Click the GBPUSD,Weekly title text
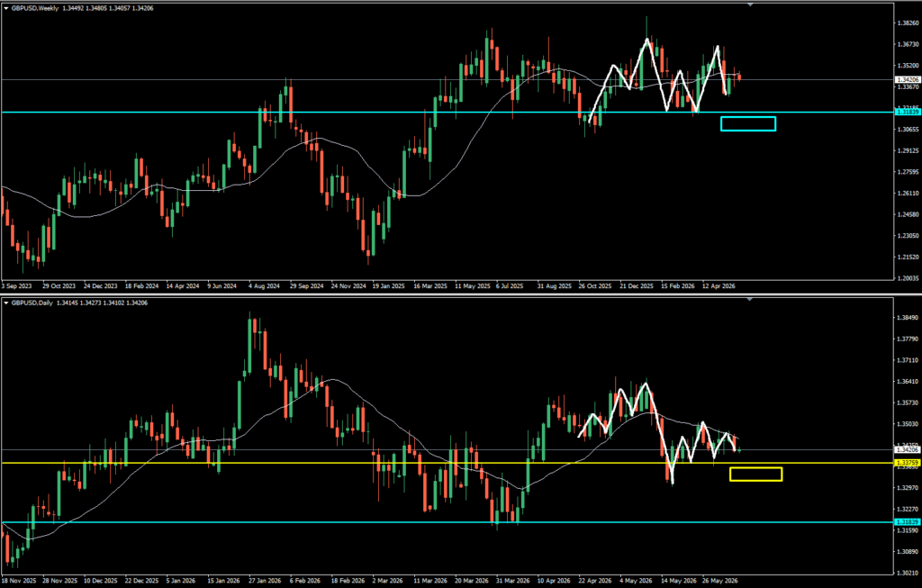Image resolution: width=922 pixels, height=588 pixels. [35, 8]
